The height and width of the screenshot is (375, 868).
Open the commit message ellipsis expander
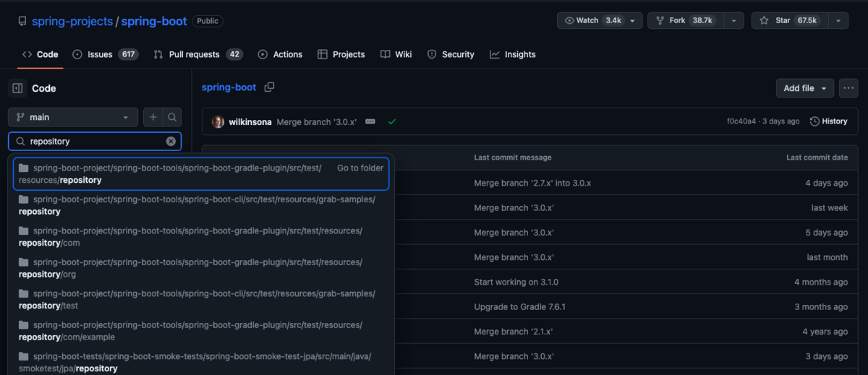(370, 121)
